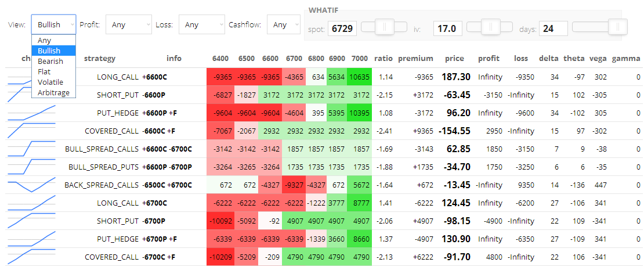Click the 6700 column header

click(x=294, y=59)
